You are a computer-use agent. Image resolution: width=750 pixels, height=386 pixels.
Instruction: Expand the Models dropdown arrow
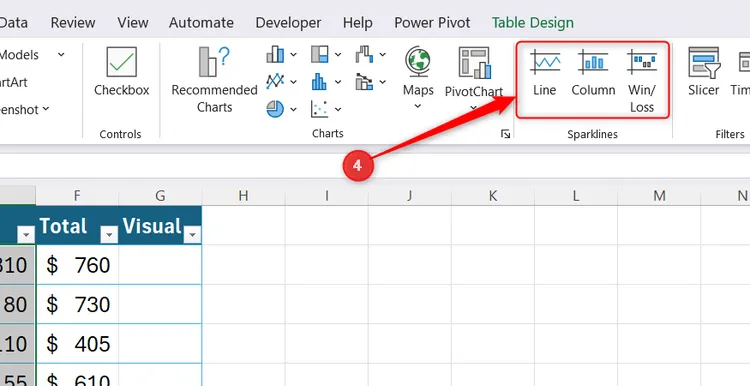[x=61, y=55]
